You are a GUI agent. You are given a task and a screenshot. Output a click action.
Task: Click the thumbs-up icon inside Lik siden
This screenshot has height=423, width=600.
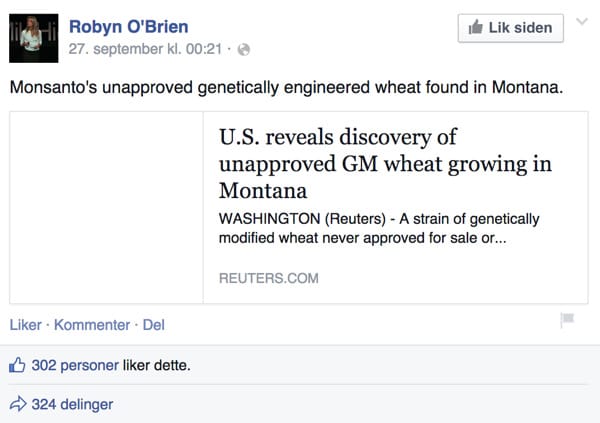pyautogui.click(x=475, y=28)
